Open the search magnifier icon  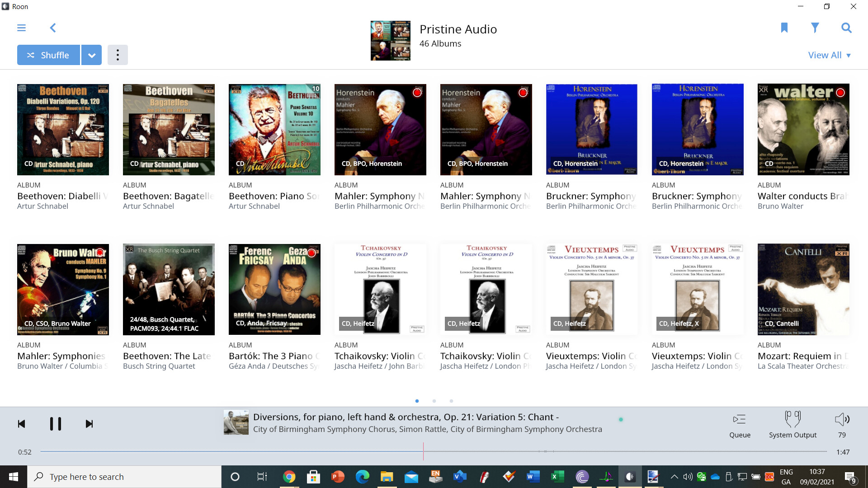(846, 28)
